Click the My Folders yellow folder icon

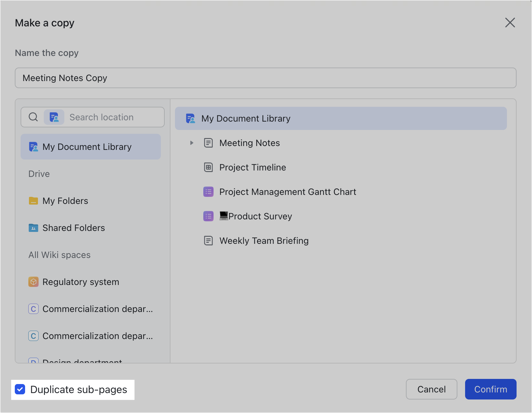point(33,201)
